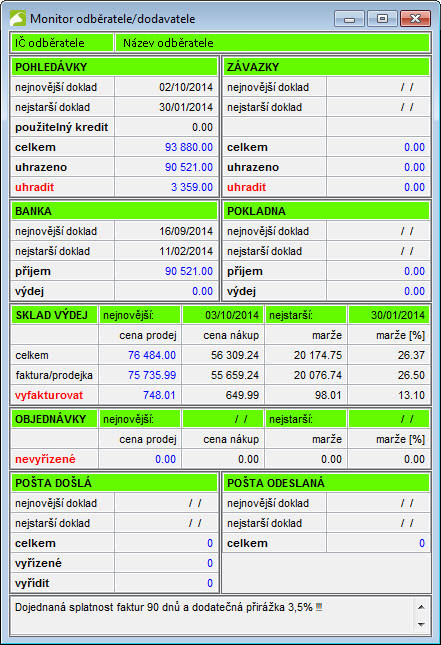Click faktura/prodejka cena nákup 55 659.24
The width and height of the screenshot is (441, 645).
(x=235, y=375)
